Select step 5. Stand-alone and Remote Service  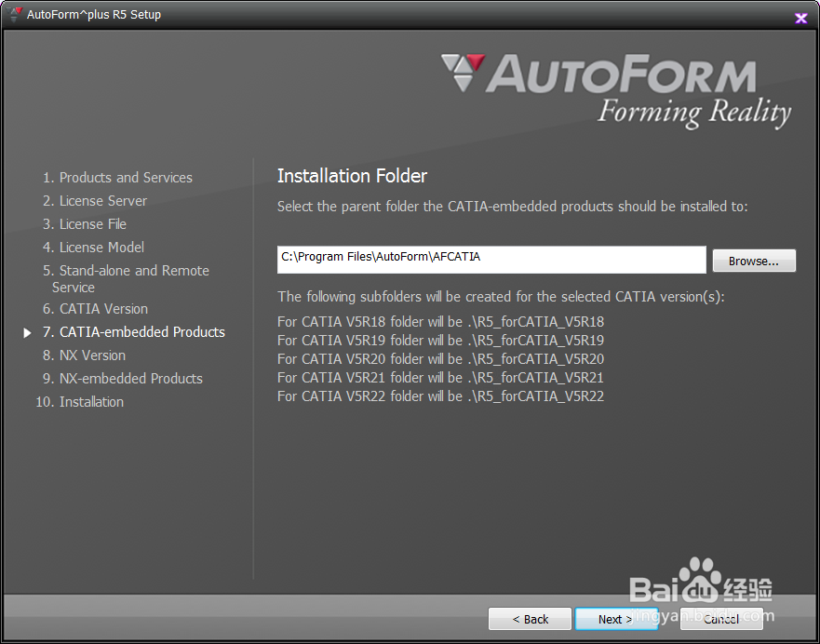(x=126, y=278)
